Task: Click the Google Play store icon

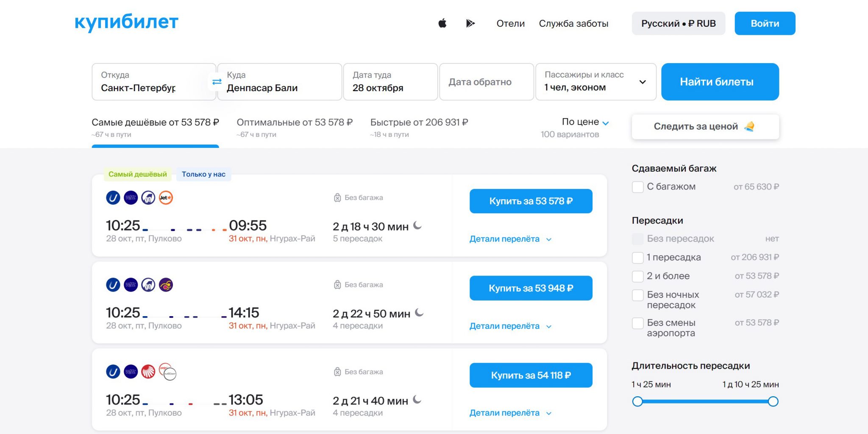Action: pyautogui.click(x=470, y=23)
